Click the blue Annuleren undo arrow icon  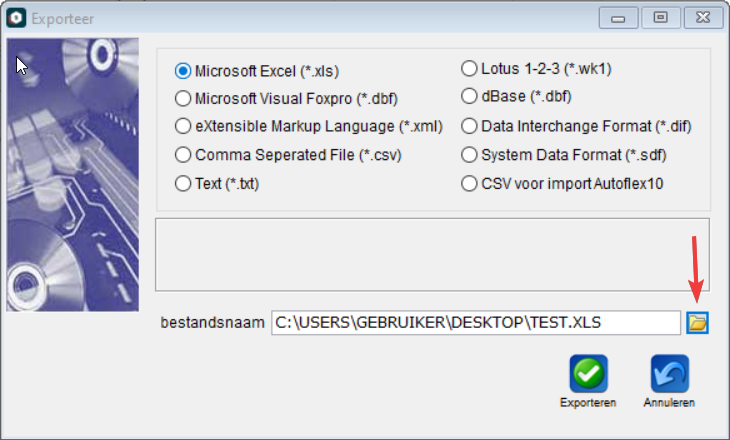[670, 373]
